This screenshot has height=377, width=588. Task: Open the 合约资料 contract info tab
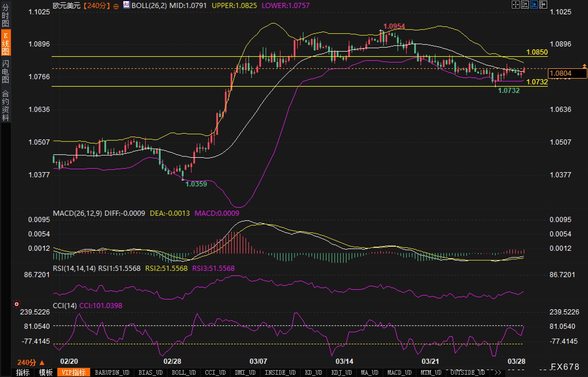click(x=5, y=105)
